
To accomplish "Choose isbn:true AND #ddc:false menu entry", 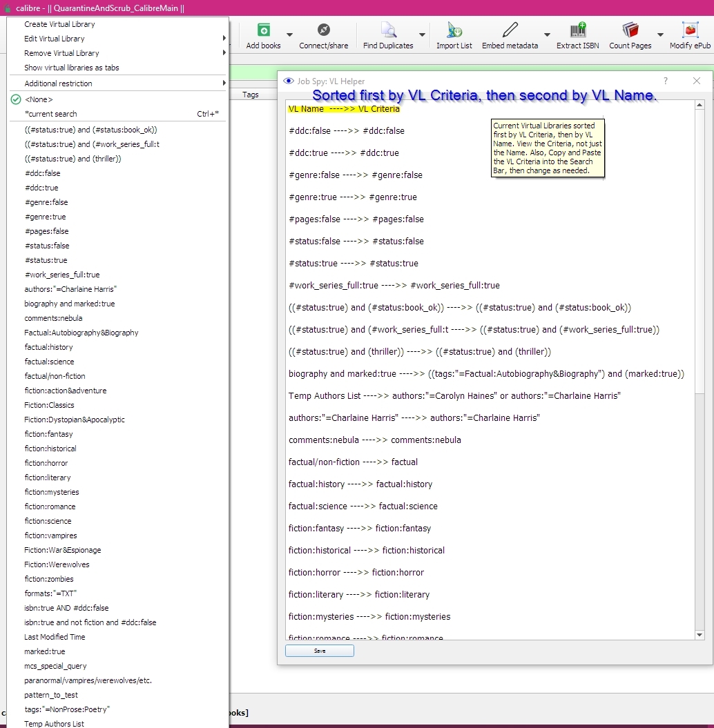I will pos(118,608).
